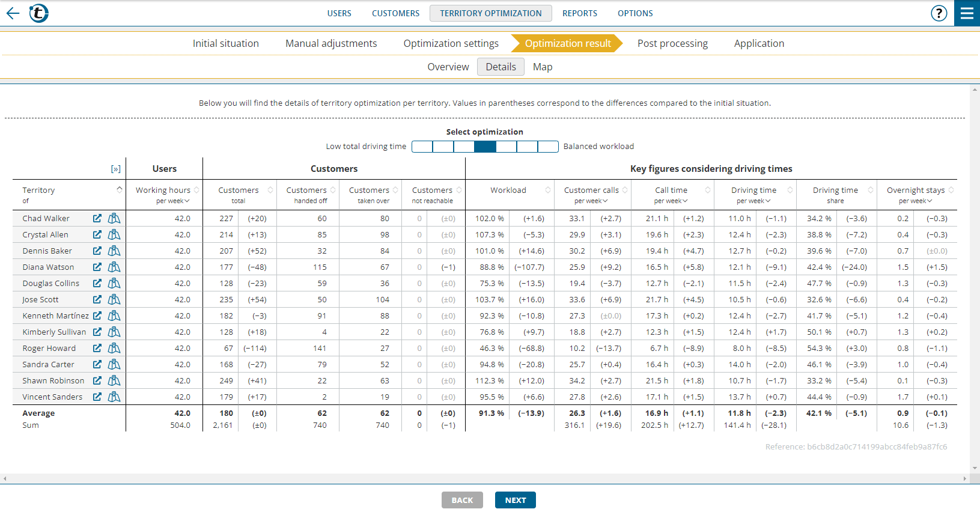Go back using the left arrow icon

(13, 13)
